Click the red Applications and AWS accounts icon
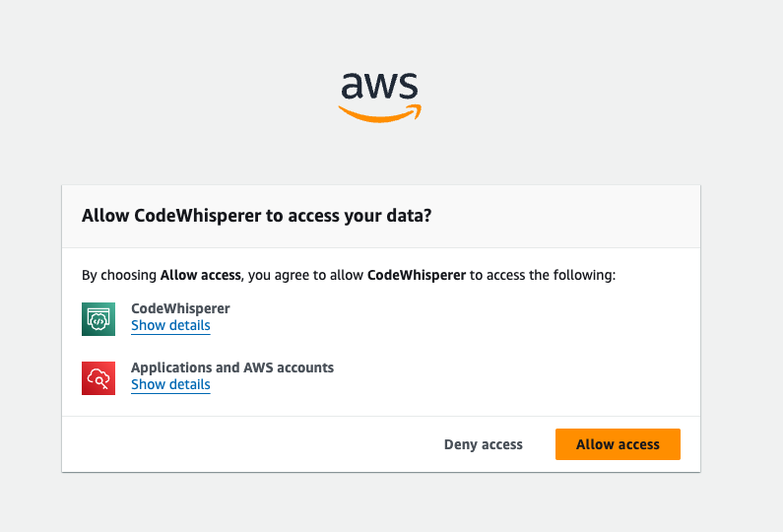The height and width of the screenshot is (532, 783). tap(98, 378)
